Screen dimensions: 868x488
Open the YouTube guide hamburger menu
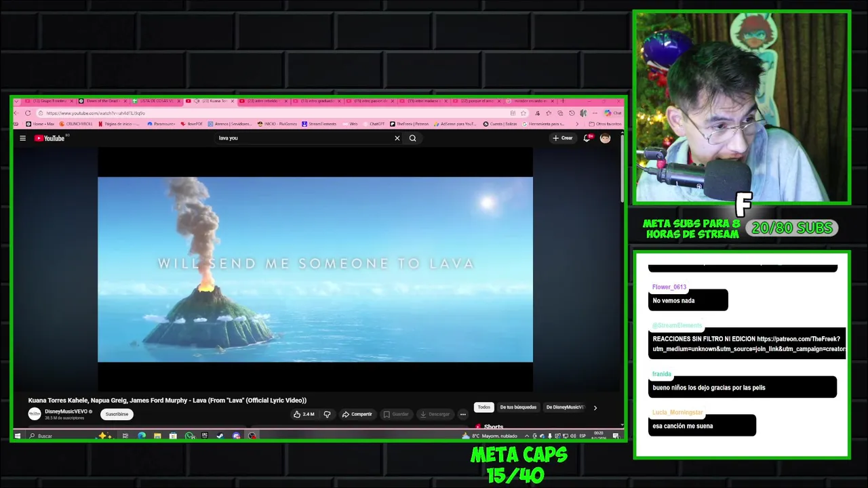(x=22, y=138)
